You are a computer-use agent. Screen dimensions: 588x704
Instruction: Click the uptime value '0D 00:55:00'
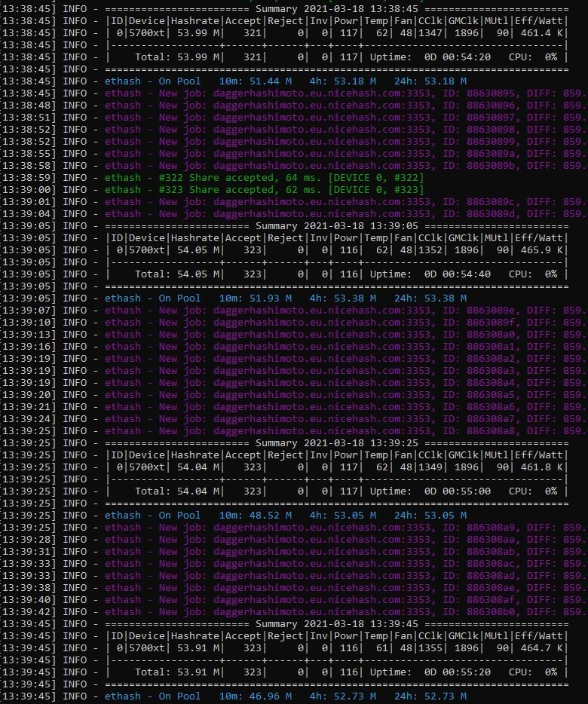pyautogui.click(x=458, y=491)
